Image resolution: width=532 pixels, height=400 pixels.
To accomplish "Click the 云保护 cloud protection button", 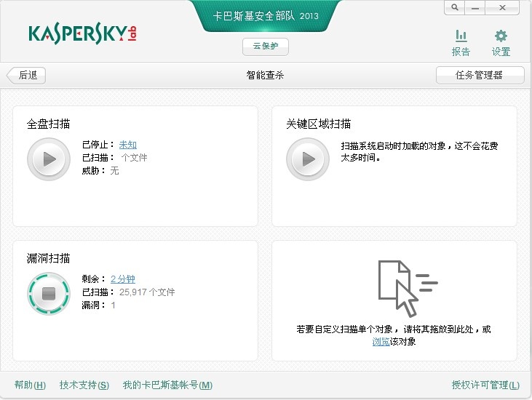I will [x=266, y=46].
